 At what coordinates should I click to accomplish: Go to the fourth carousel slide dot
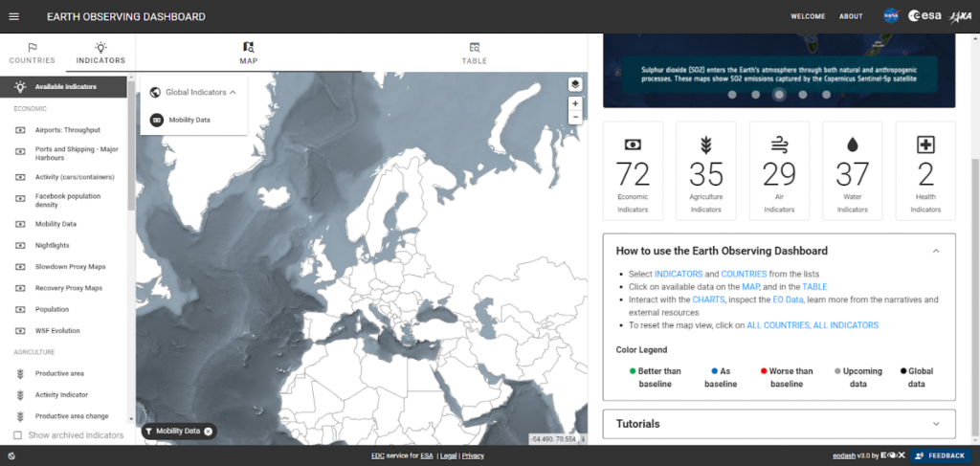pos(803,95)
